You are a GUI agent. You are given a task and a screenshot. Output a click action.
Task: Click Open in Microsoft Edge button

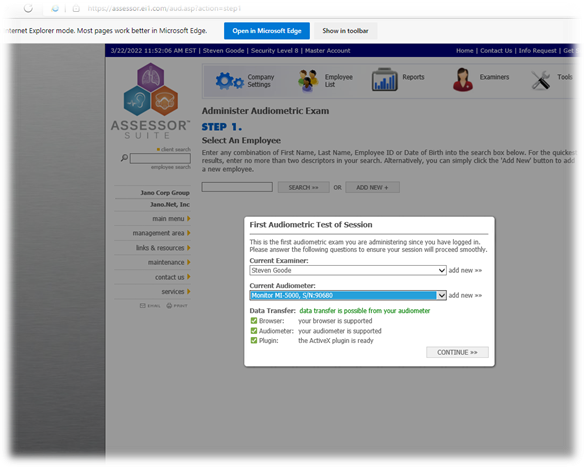coord(267,31)
